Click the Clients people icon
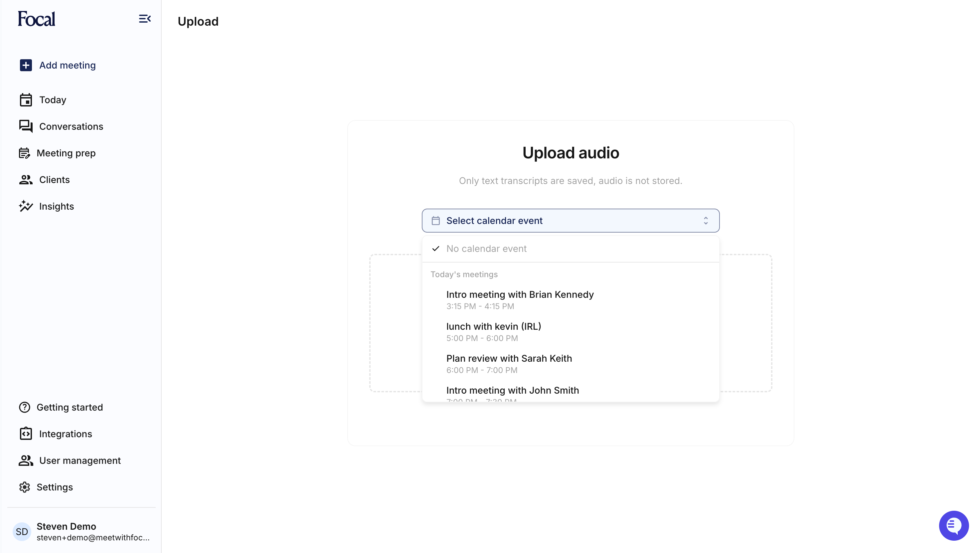Screen dimensions: 980x553 click(x=26, y=179)
